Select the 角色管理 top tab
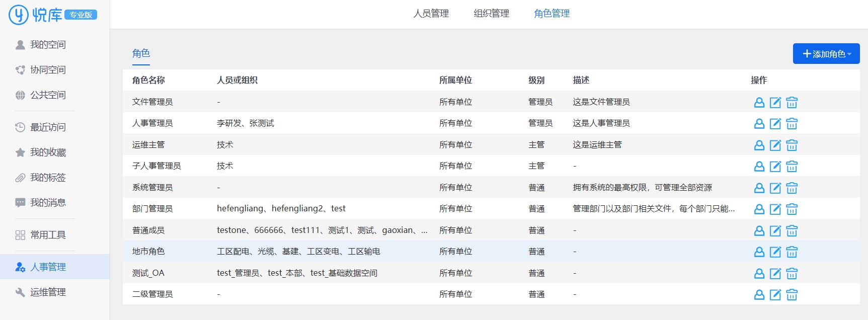868x320 pixels. click(551, 14)
